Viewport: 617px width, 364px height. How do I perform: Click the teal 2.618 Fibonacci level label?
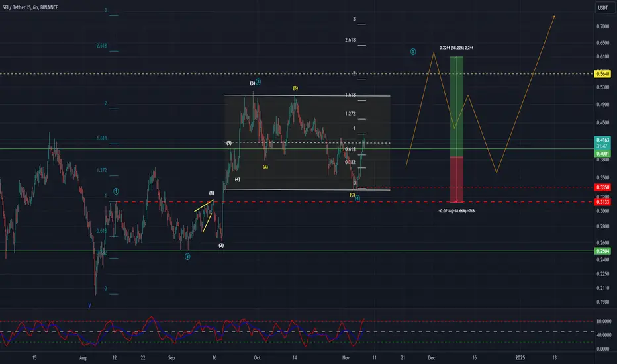pos(101,46)
